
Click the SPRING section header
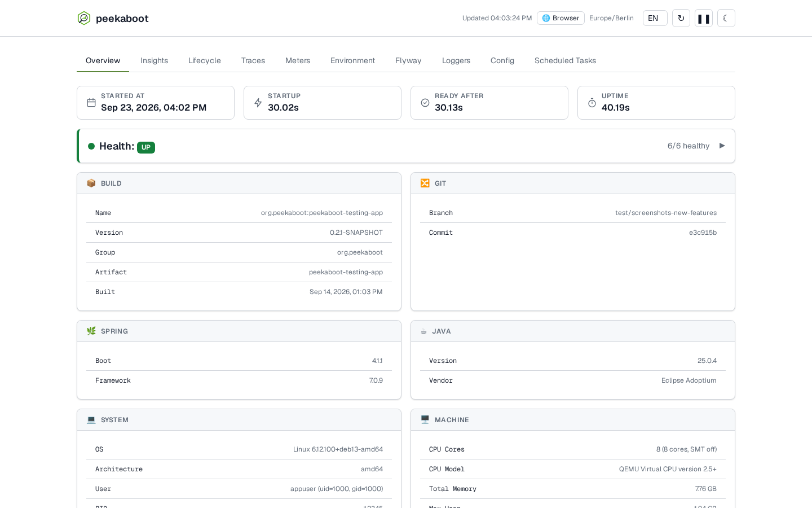(239, 331)
